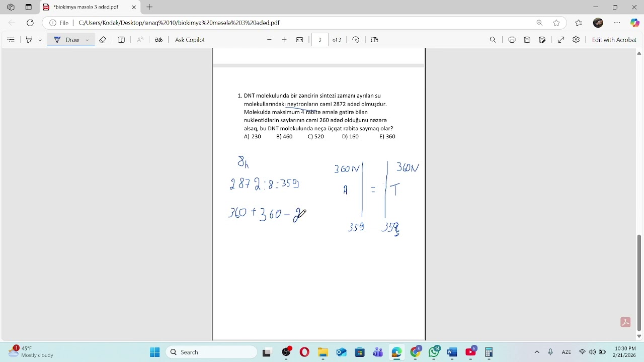644x362 pixels.
Task: Open Find search in PDF toolbar
Action: tap(493, 40)
